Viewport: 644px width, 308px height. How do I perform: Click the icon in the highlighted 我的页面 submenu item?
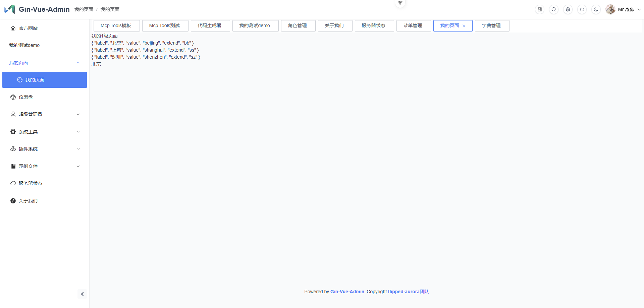coord(20,80)
